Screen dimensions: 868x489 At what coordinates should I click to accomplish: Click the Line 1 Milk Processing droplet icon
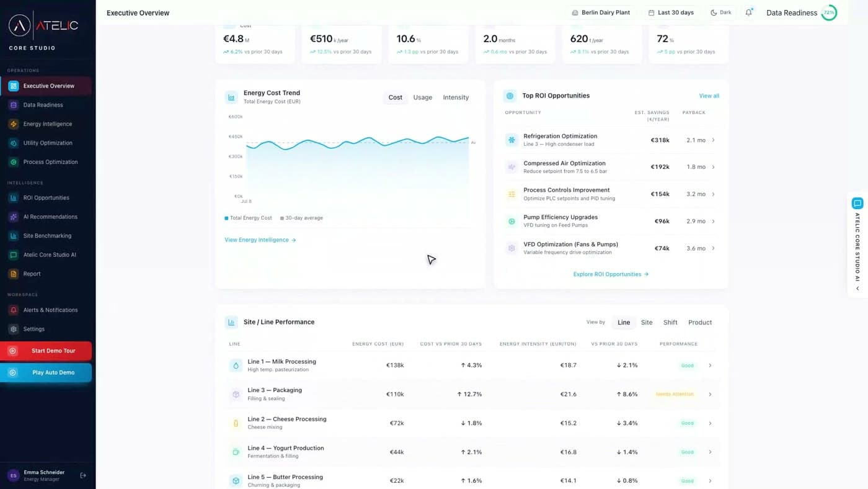click(236, 366)
